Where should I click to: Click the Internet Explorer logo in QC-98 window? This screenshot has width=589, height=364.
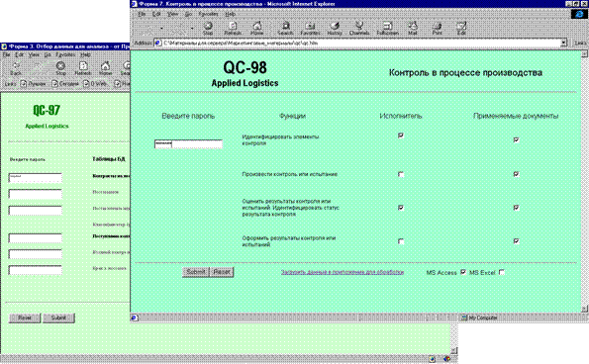pyautogui.click(x=579, y=14)
